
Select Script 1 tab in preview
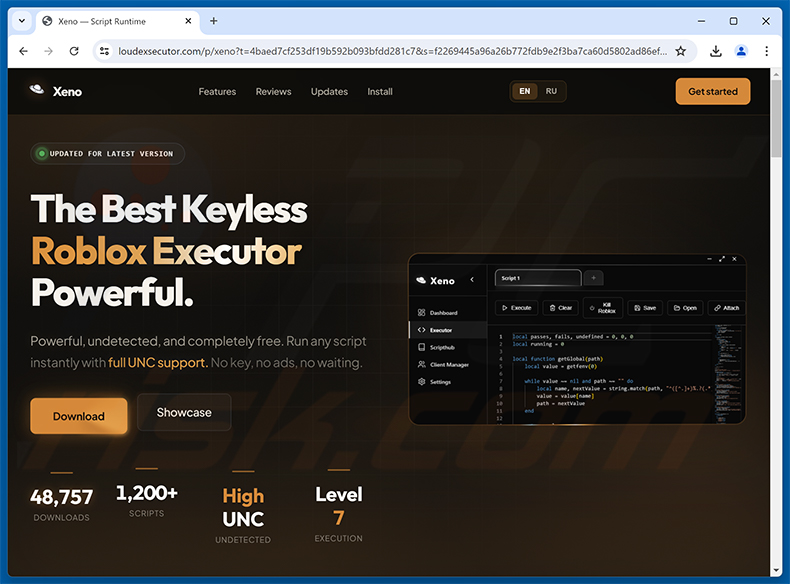[538, 278]
